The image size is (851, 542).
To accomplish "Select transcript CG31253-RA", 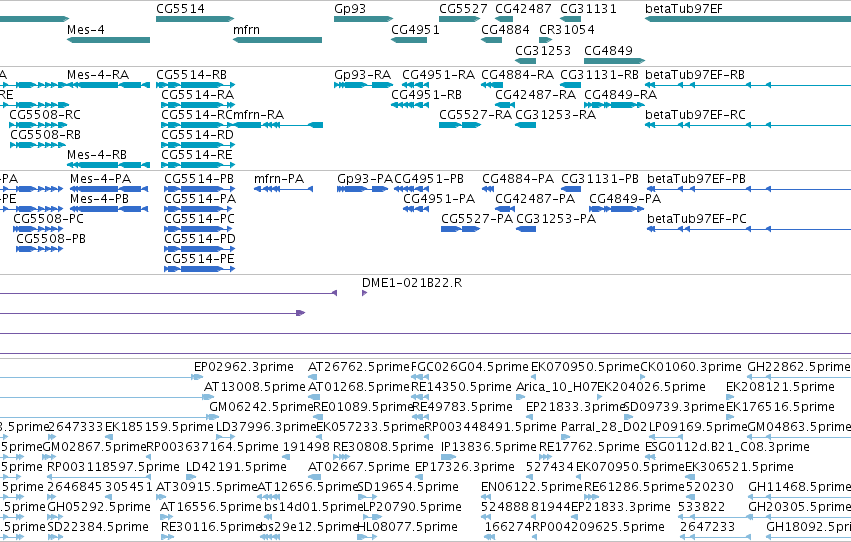I will pos(525,125).
